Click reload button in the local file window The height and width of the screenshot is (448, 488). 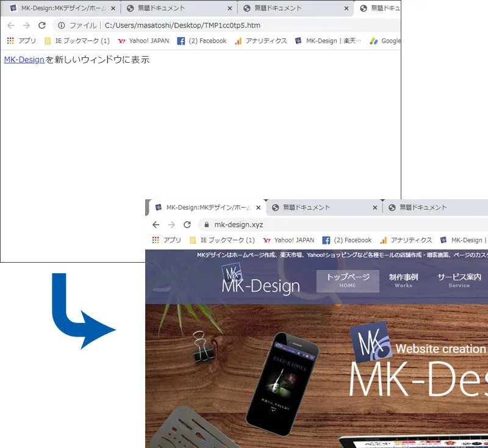click(42, 26)
